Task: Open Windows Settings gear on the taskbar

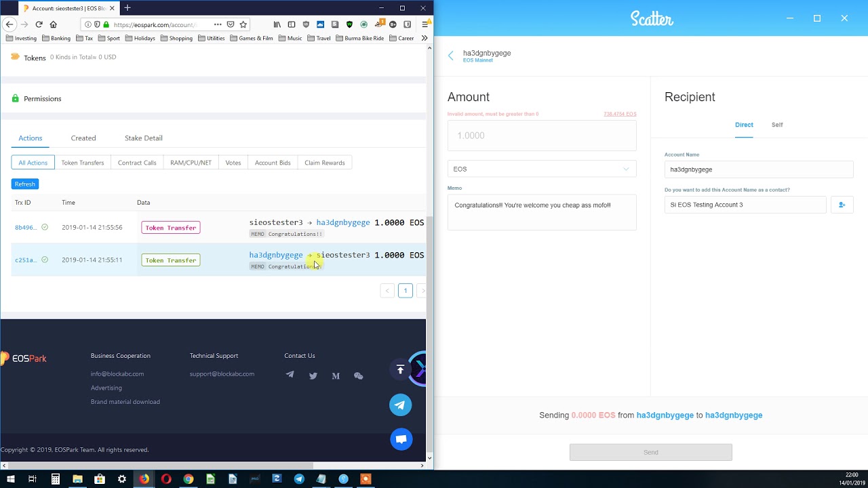Action: 122,479
